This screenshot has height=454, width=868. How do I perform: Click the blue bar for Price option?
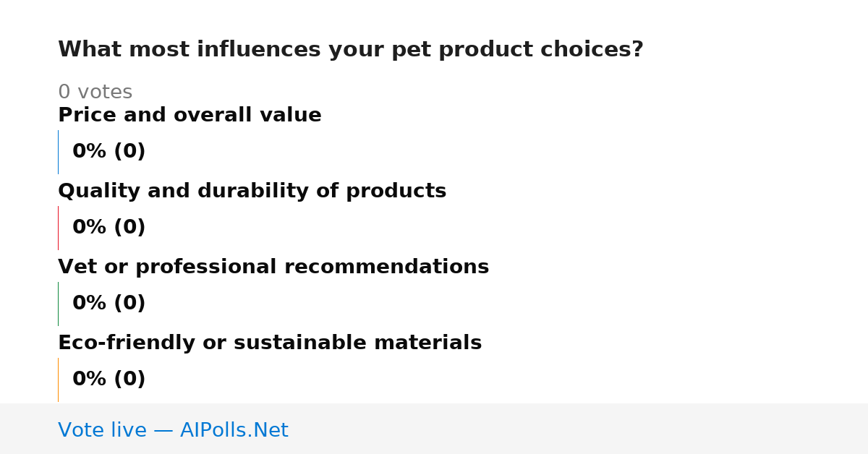click(58, 152)
